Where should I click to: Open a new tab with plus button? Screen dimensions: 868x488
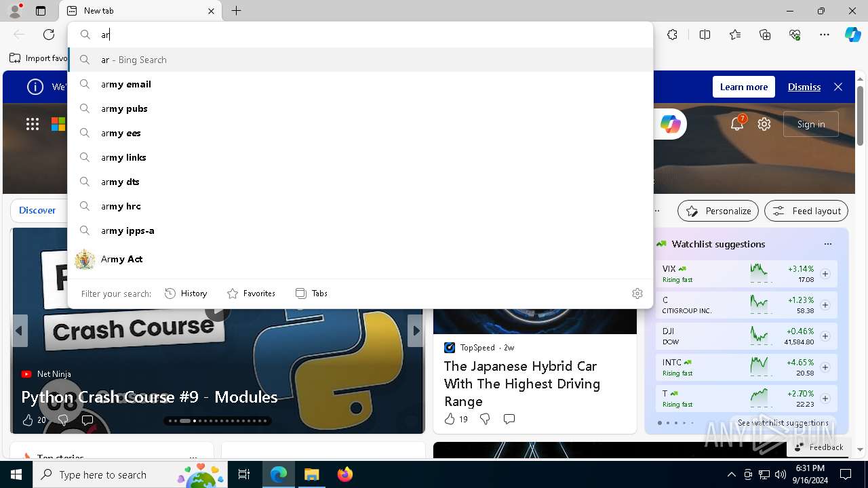(236, 11)
